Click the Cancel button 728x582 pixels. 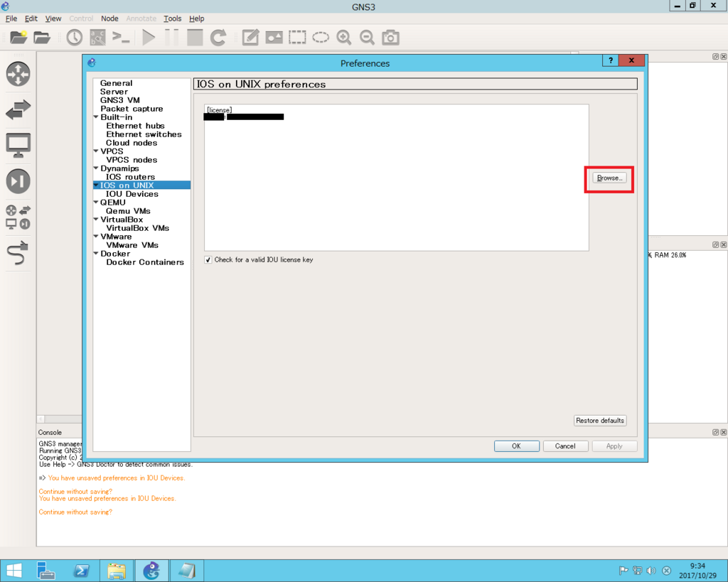pos(565,446)
